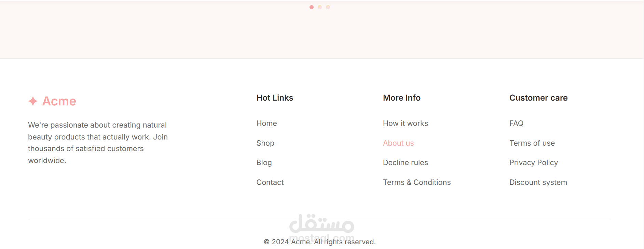Image resolution: width=644 pixels, height=249 pixels.
Task: Go to the Shop page link
Action: pyautogui.click(x=265, y=143)
